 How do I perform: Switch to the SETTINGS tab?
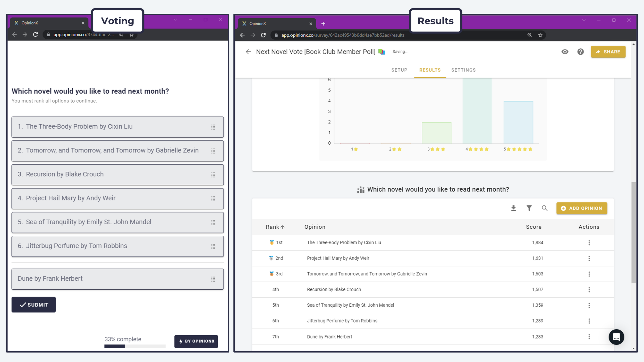pos(463,70)
